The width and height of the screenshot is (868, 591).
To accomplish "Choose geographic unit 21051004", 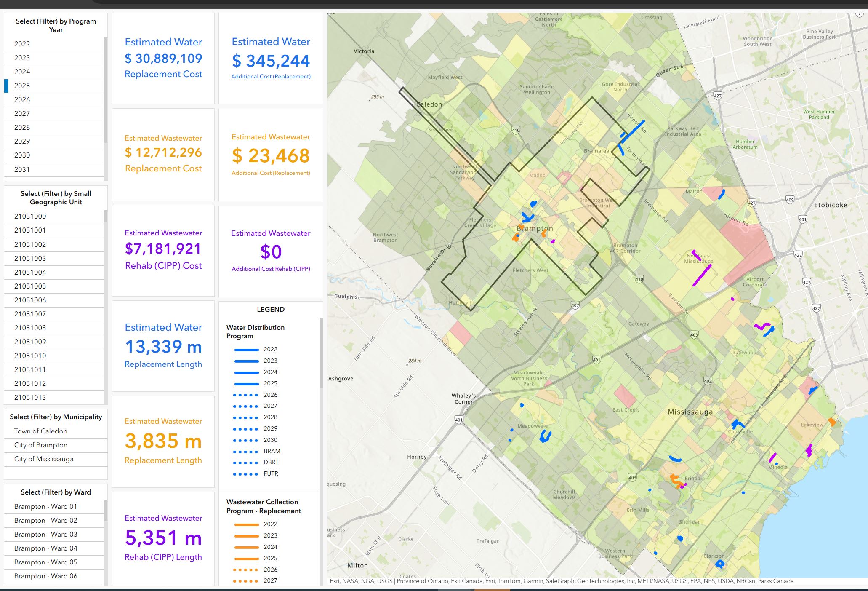I will point(54,273).
